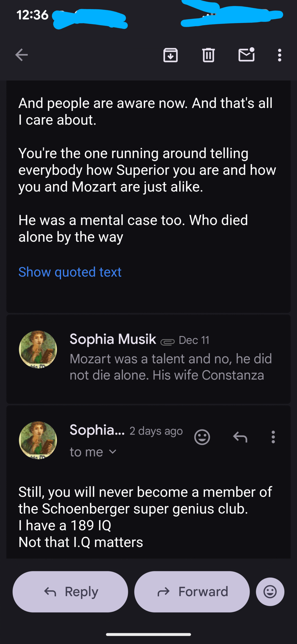
Task: Add emoji reaction to Sophia's latest message
Action: [x=202, y=437]
